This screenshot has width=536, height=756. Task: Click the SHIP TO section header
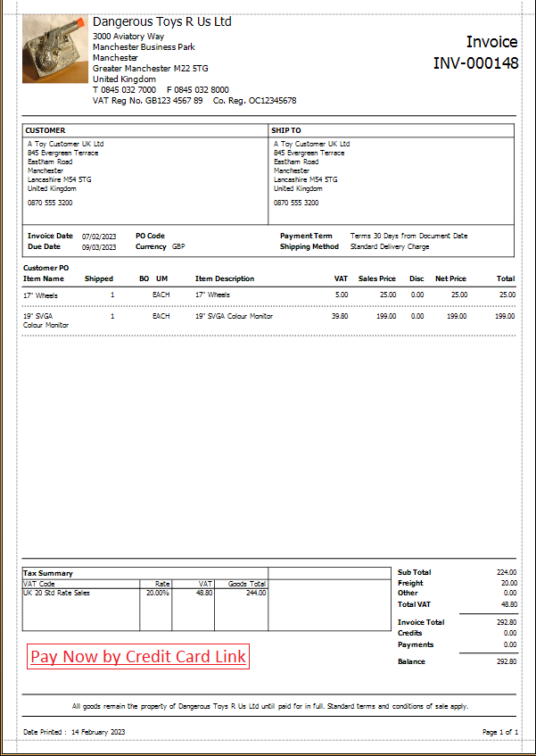tap(286, 130)
